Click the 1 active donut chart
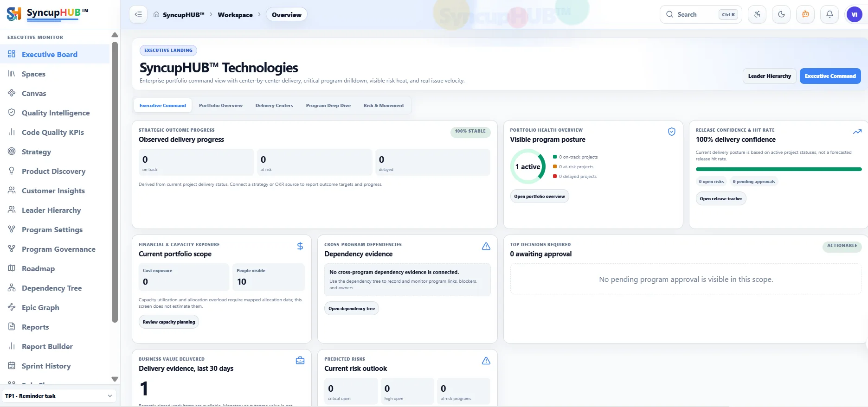This screenshot has width=868, height=407. point(528,166)
